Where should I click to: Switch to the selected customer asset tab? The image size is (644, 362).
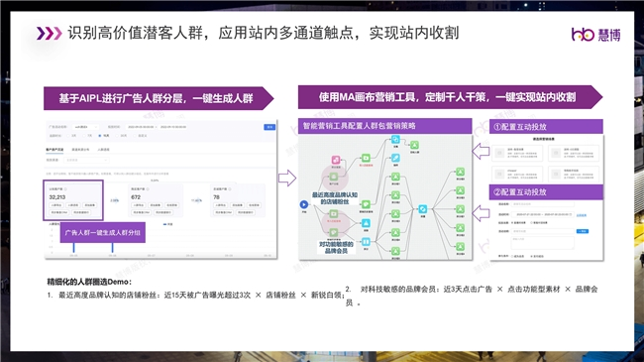click(x=54, y=150)
